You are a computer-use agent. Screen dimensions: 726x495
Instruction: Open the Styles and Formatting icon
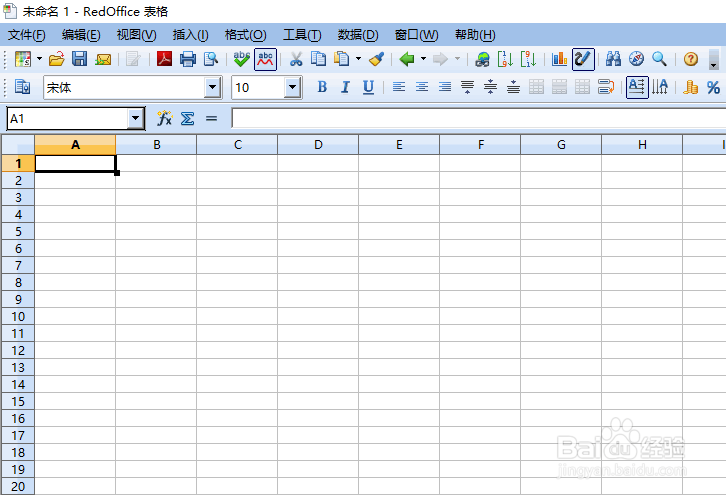[x=22, y=87]
